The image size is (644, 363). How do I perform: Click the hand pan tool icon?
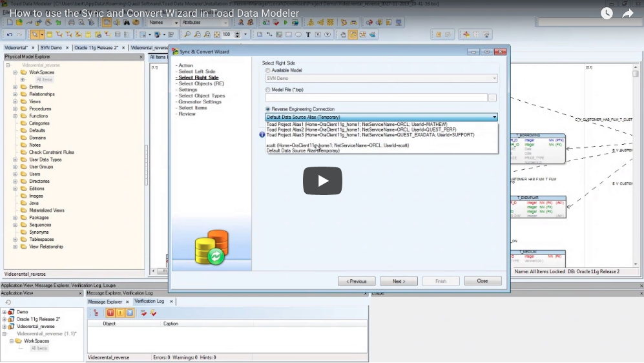[343, 34]
